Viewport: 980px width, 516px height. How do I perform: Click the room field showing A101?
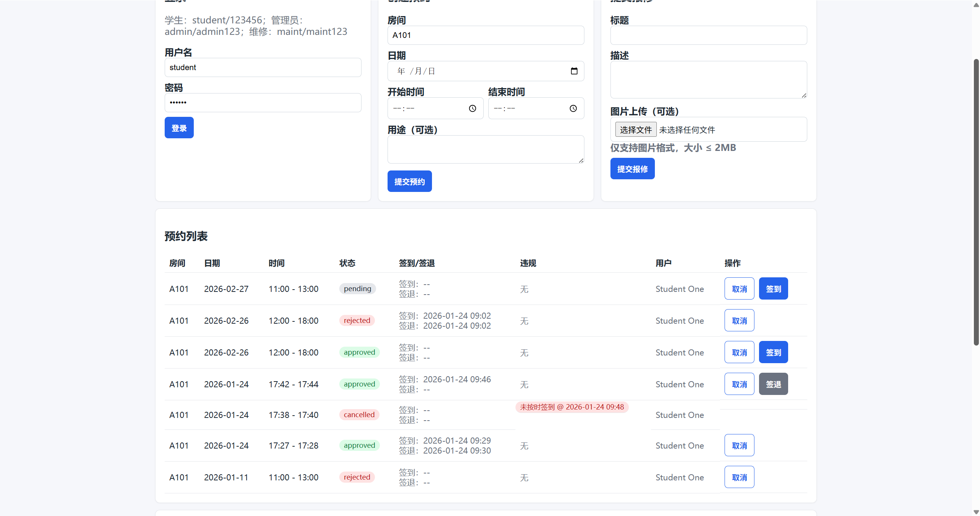485,35
